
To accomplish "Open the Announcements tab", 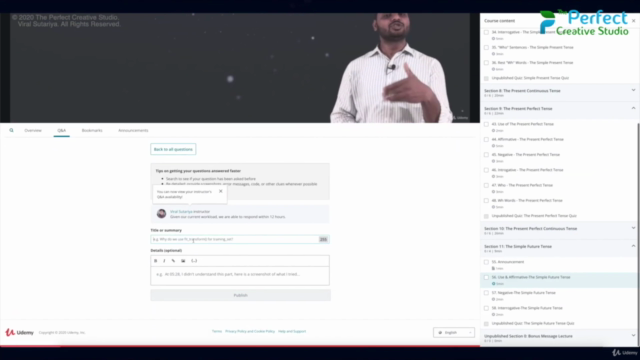I will tap(133, 131).
